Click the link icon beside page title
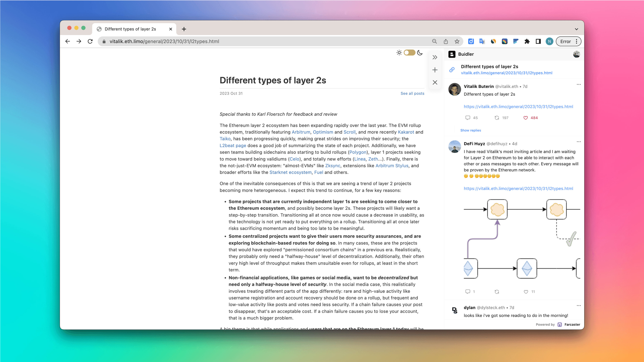644x362 pixels. [452, 70]
